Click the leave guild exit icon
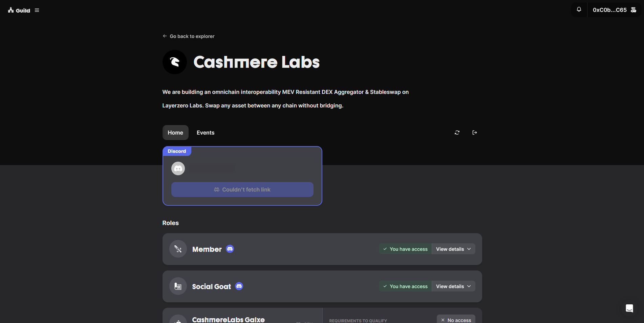The width and height of the screenshot is (644, 323). (475, 133)
